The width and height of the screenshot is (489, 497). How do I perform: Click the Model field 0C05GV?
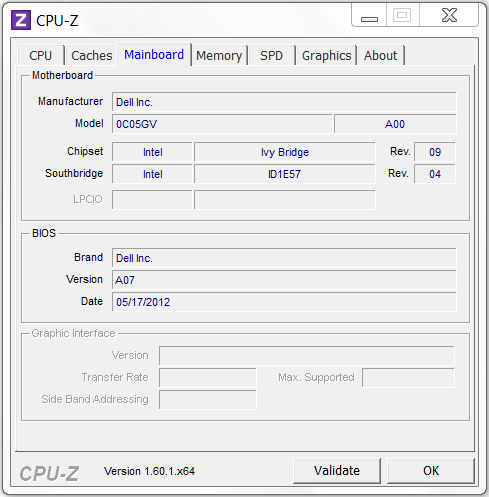222,124
